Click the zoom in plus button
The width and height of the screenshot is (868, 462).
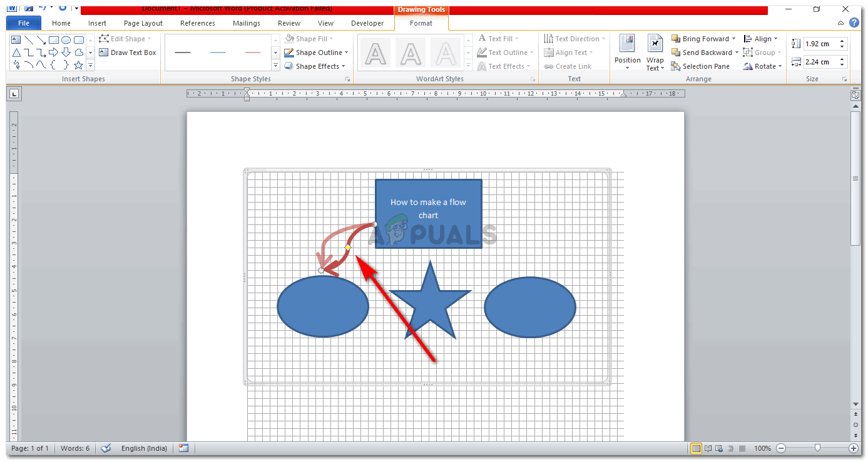854,448
